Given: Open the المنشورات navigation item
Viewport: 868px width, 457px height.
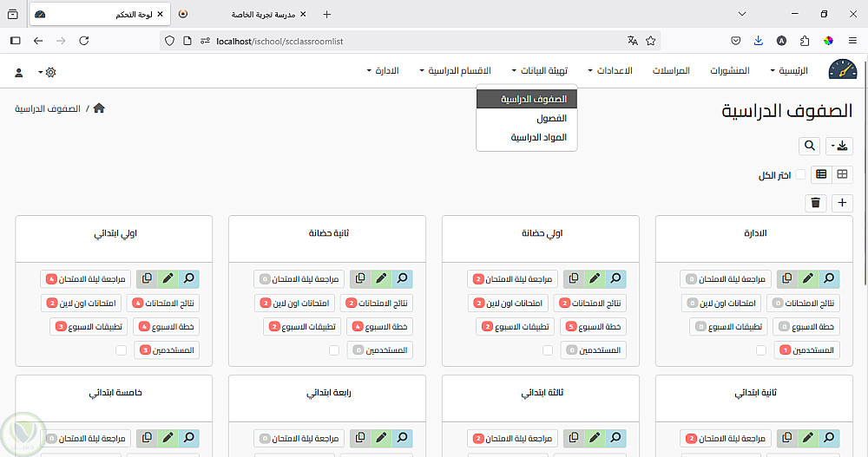Looking at the screenshot, I should click(730, 71).
